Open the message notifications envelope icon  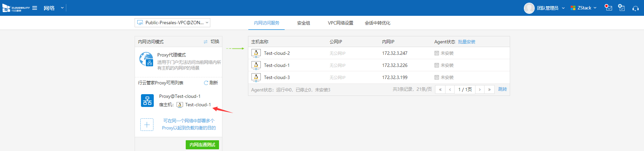coord(608,7)
